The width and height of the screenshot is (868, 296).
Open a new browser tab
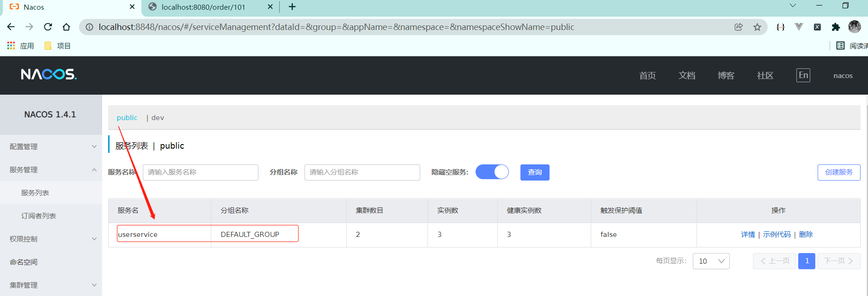pyautogui.click(x=292, y=7)
